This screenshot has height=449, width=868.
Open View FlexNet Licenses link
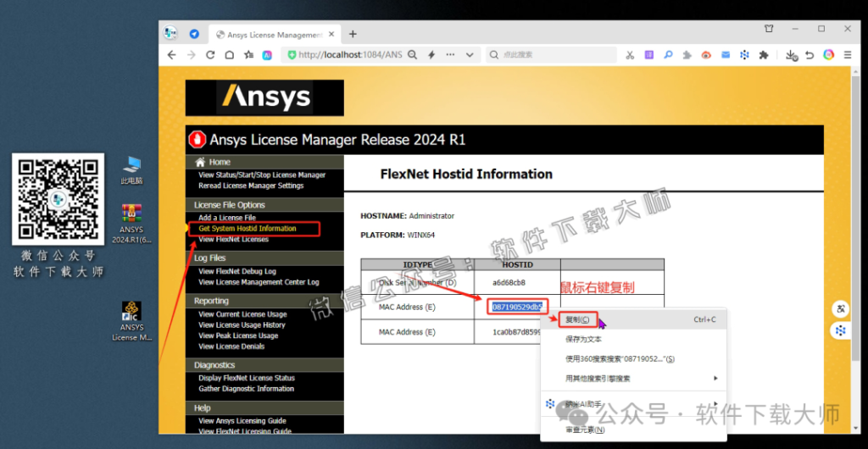tap(233, 240)
